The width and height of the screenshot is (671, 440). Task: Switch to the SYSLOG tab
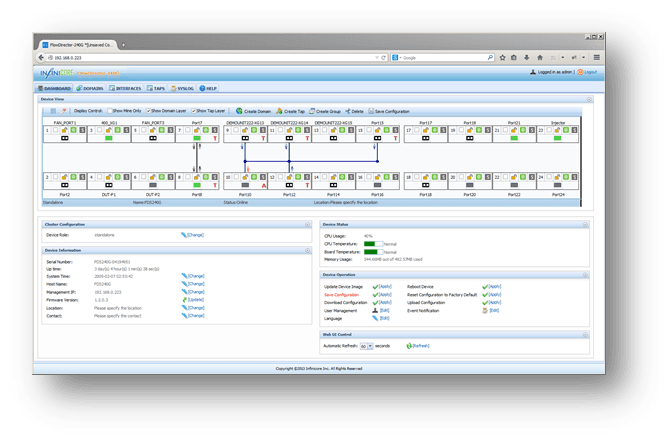(186, 88)
